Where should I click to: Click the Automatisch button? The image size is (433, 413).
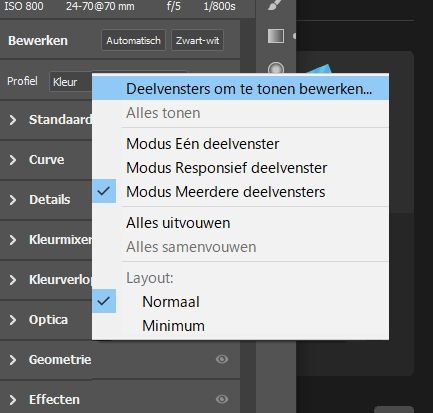[133, 41]
